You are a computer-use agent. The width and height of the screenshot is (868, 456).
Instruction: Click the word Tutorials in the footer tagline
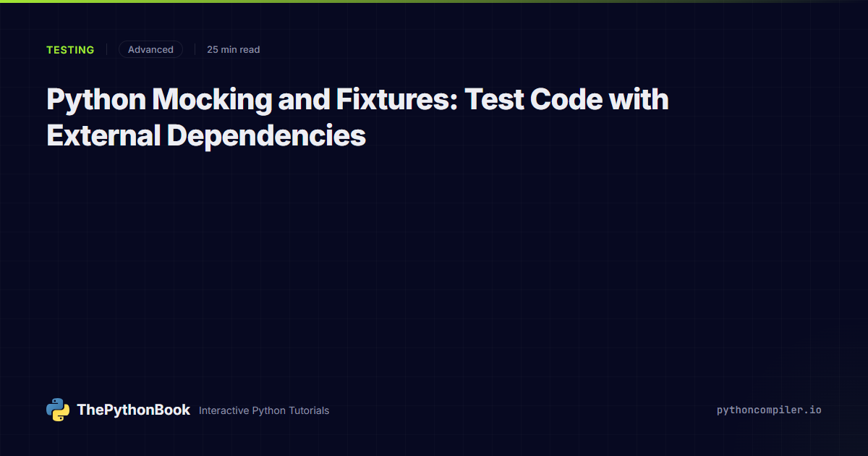pos(309,410)
